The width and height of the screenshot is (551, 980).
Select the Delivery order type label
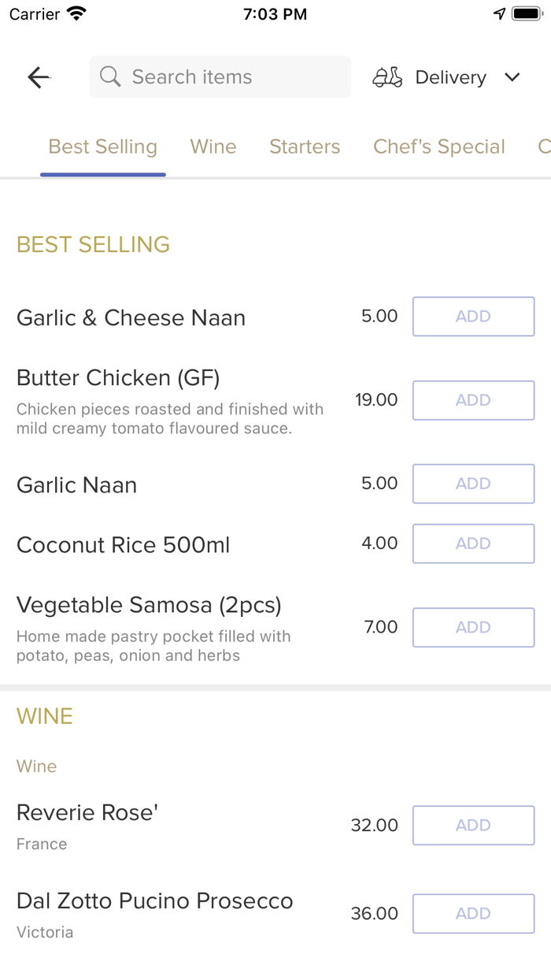pos(450,77)
